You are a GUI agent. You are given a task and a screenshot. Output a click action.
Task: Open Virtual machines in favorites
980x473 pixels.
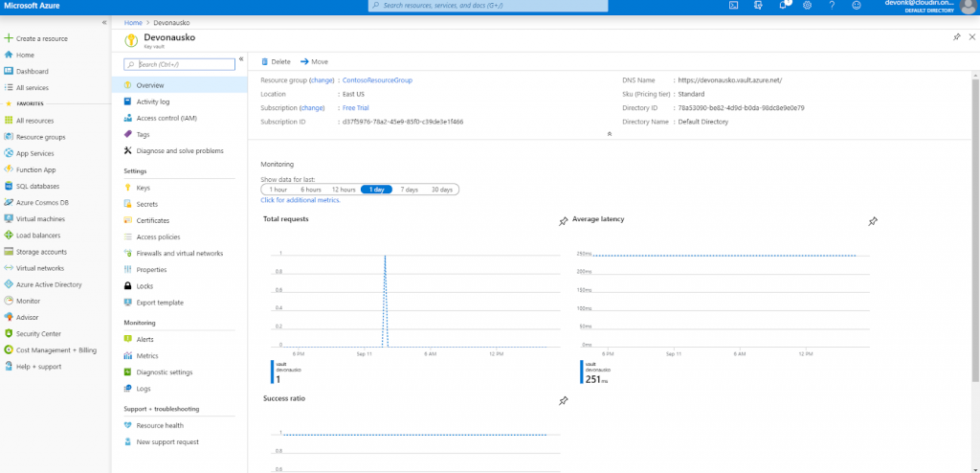pos(34,219)
